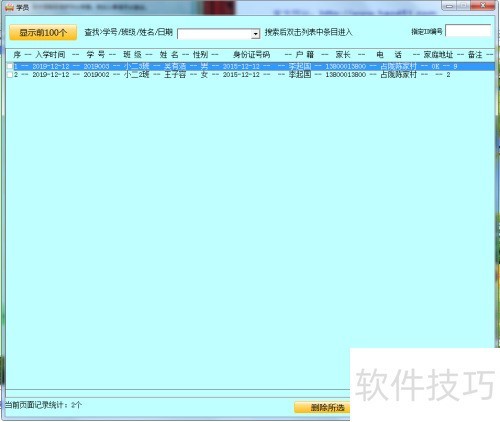This screenshot has height=422, width=500.
Task: Click address 占陇陈家村 in row 2
Action: click(x=398, y=75)
